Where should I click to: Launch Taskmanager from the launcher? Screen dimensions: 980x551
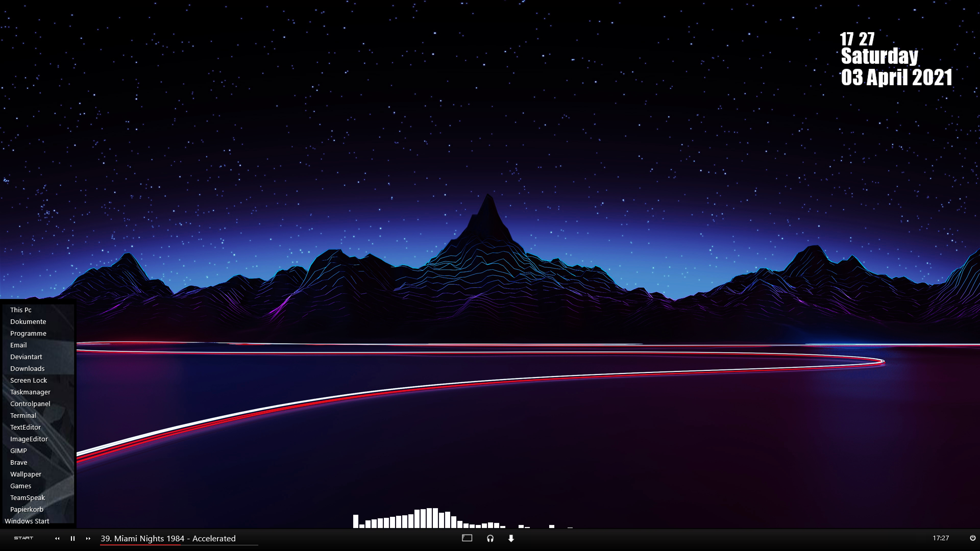point(30,392)
